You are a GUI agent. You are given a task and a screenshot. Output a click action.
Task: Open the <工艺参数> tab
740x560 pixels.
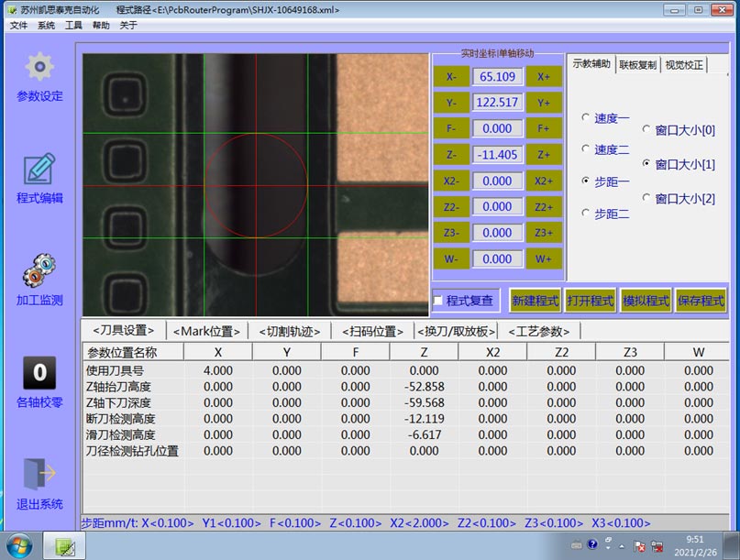[x=539, y=332]
